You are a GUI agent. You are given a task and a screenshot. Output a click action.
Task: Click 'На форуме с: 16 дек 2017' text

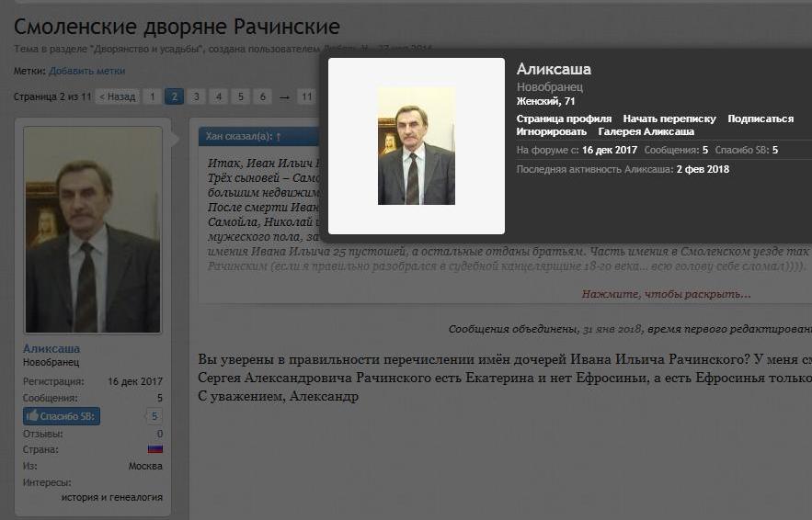(577, 150)
